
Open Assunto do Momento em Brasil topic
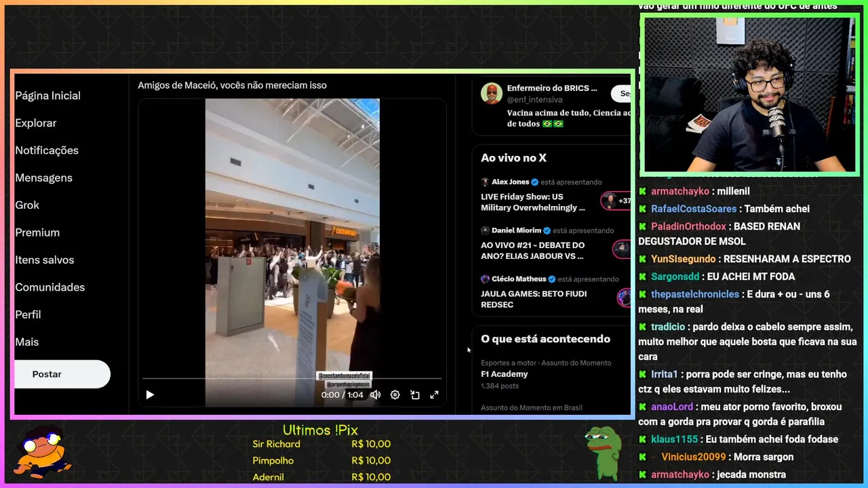(532, 407)
